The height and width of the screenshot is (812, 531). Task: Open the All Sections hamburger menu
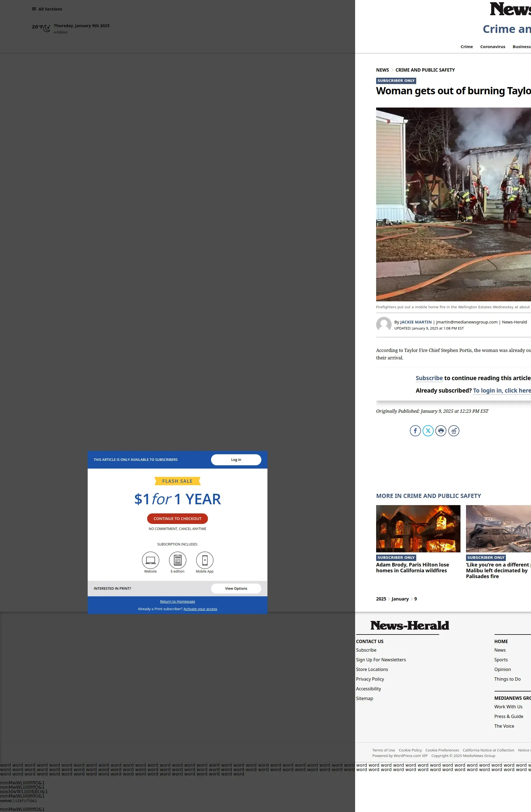[34, 9]
